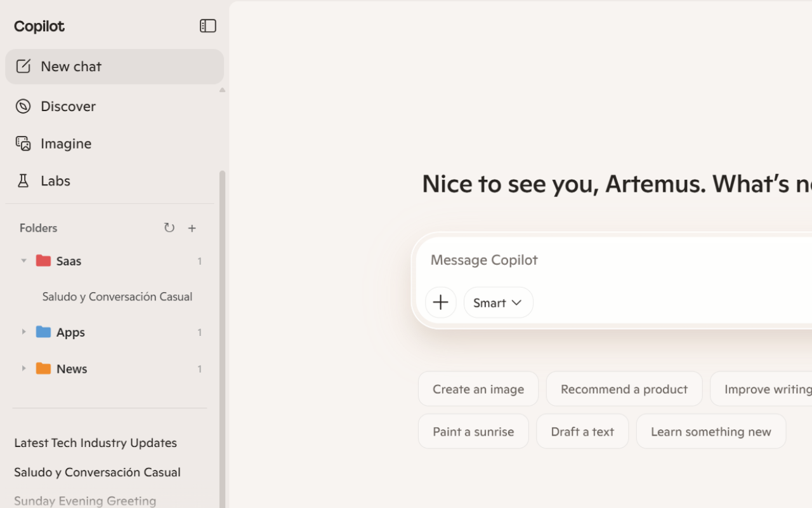The image size is (812, 508).
Task: Open the Smart mode dropdown
Action: pyautogui.click(x=499, y=302)
